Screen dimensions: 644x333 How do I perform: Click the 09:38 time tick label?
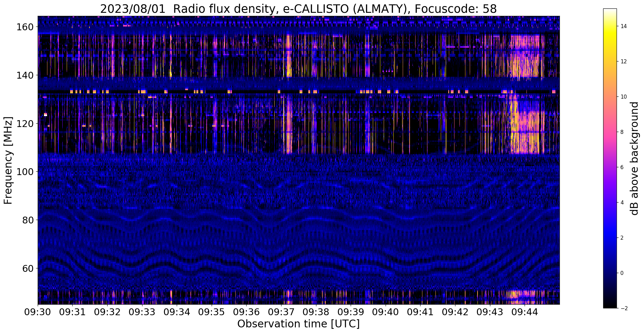(316, 311)
